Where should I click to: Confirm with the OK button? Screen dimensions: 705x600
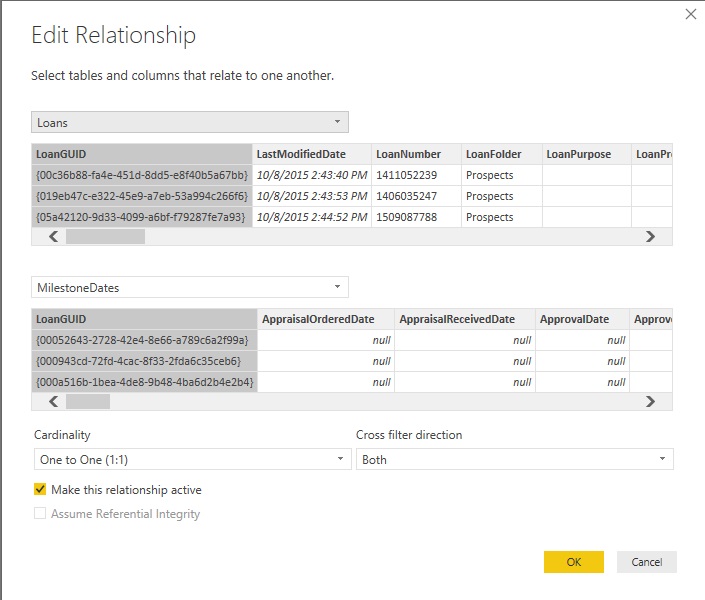click(x=574, y=562)
